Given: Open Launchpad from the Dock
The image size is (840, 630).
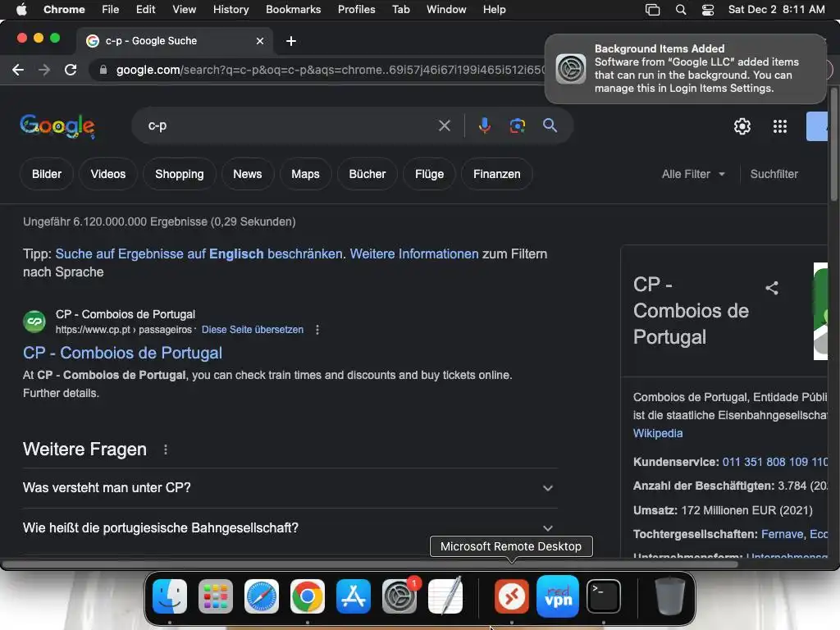Looking at the screenshot, I should tap(216, 596).
